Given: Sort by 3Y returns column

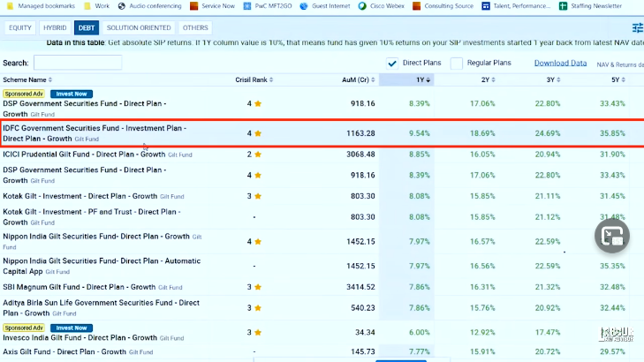Looking at the screenshot, I should point(553,79).
